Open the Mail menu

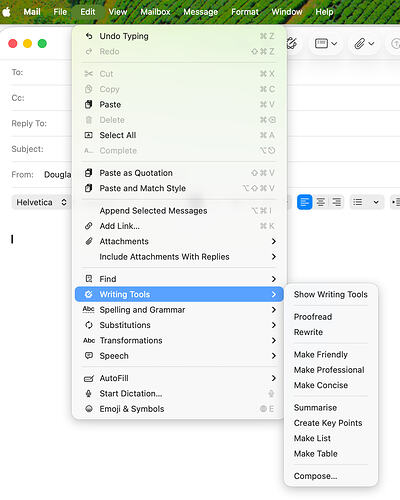point(32,12)
